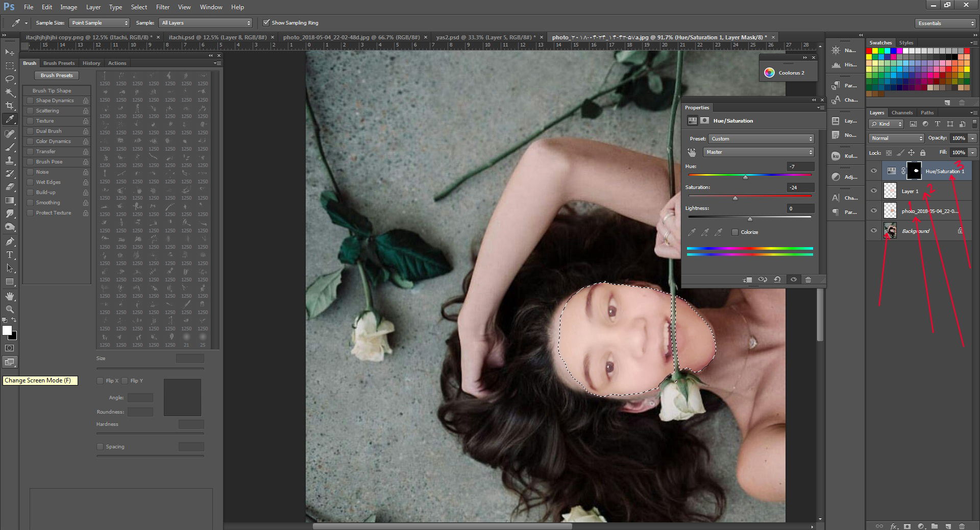The width and height of the screenshot is (980, 530).
Task: Open the Select menu
Action: tap(139, 7)
